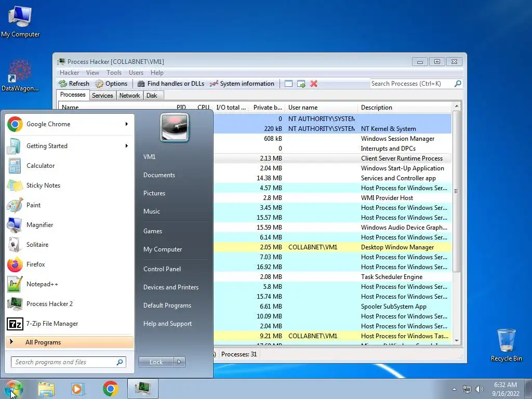Click the taskbar clock showing 6:32 AM

(506, 389)
